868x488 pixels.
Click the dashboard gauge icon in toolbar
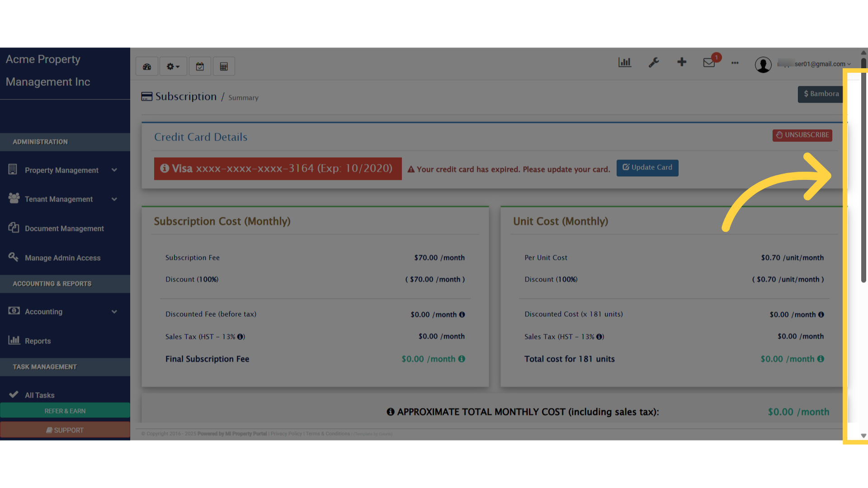tap(147, 67)
